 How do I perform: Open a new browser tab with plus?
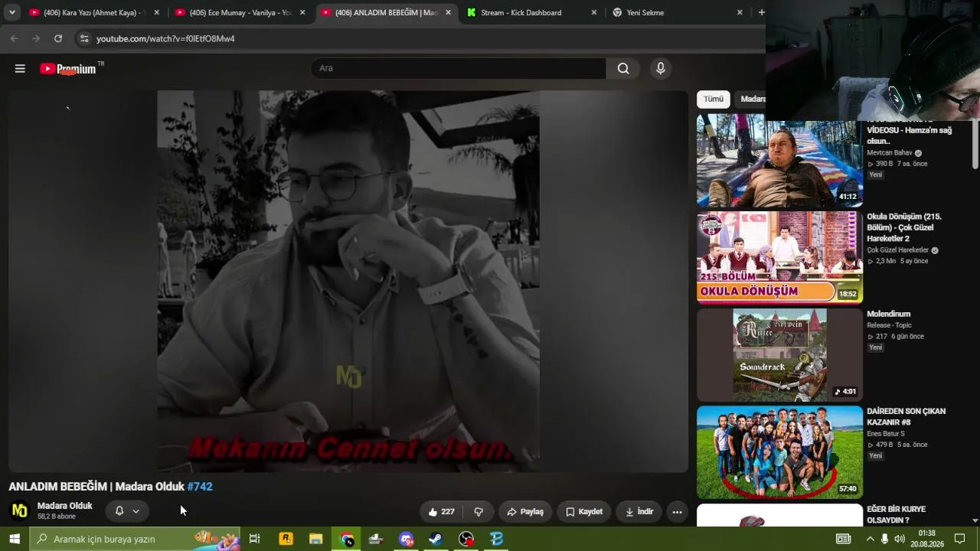pyautogui.click(x=761, y=12)
